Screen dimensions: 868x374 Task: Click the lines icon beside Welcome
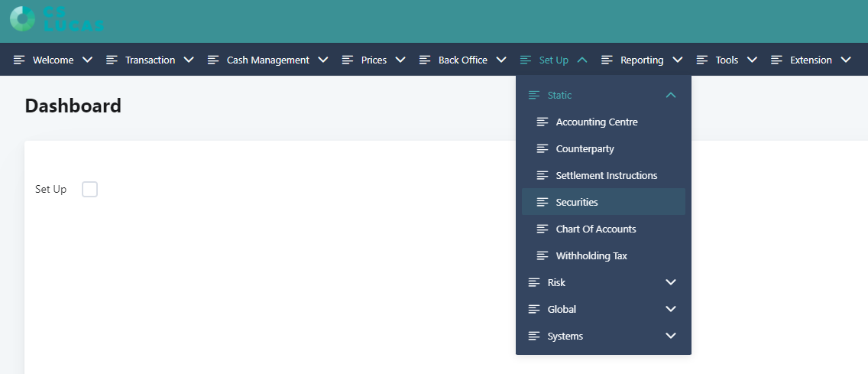pyautogui.click(x=19, y=60)
